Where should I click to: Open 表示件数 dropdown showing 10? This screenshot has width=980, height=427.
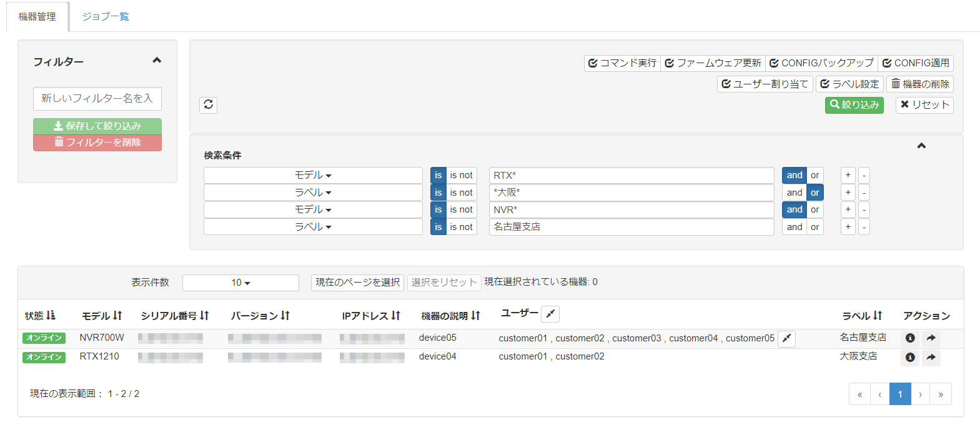tap(240, 283)
